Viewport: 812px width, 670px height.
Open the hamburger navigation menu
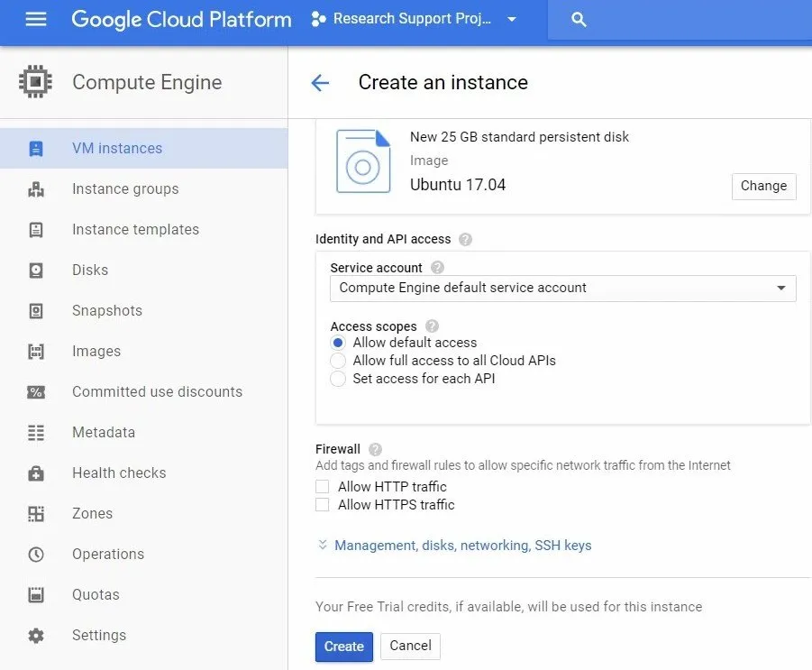pos(36,19)
